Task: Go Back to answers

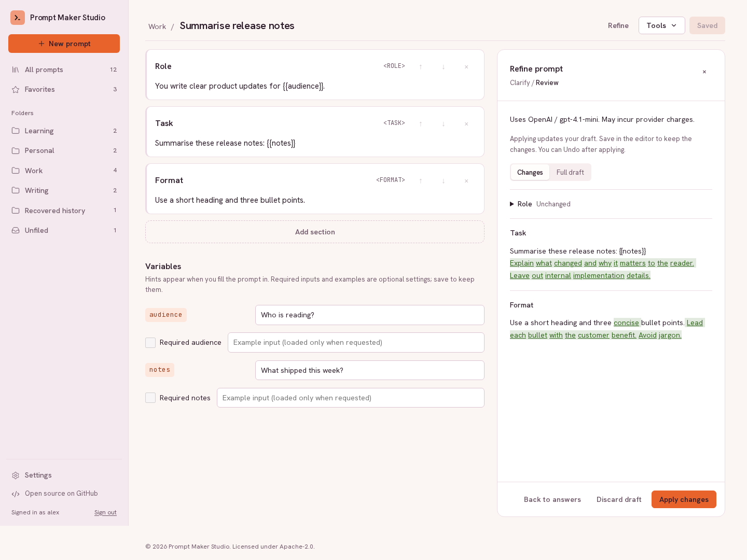Action: tap(552, 499)
